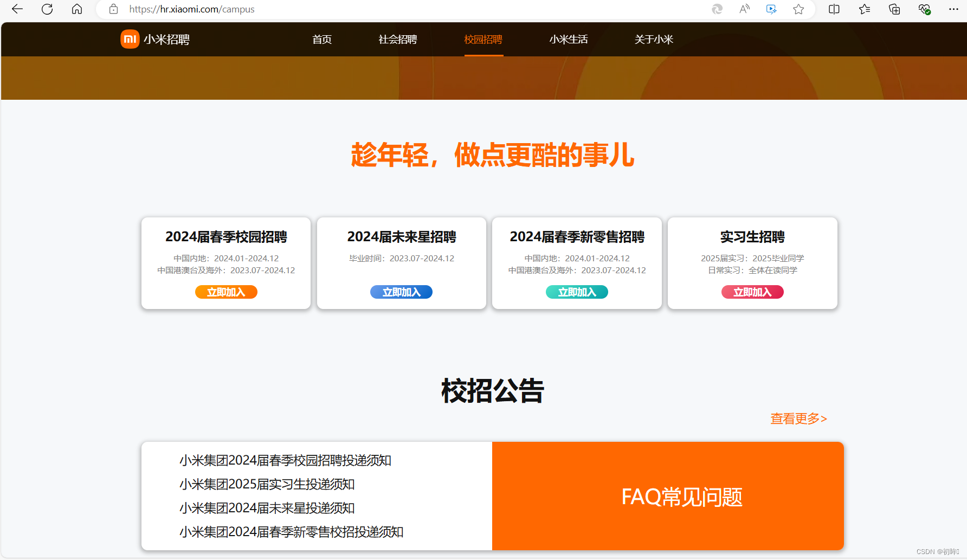The image size is (967, 560).
Task: Click the 实习生招聘 card title
Action: click(752, 237)
